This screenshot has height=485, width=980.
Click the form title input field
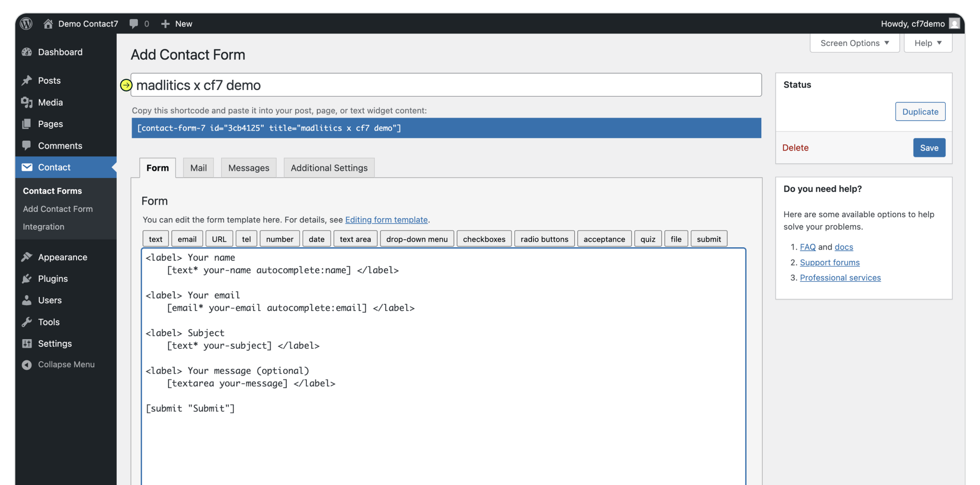coord(446,85)
